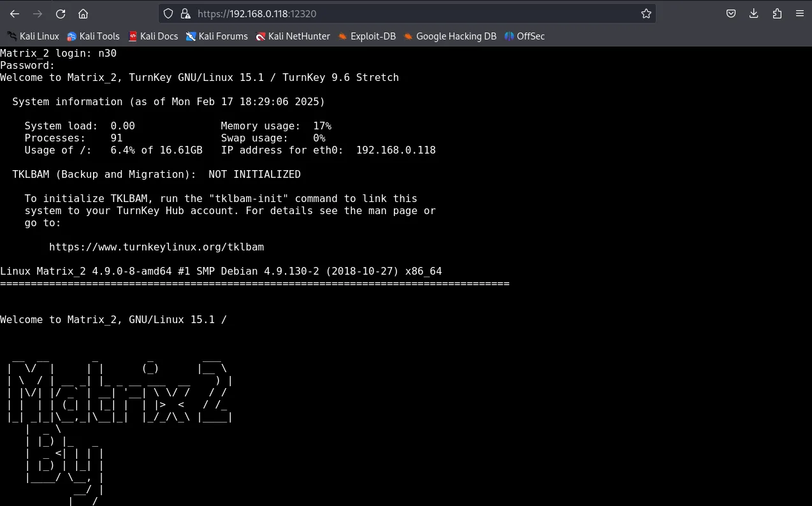Open the extensions puzzle icon
The width and height of the screenshot is (812, 506).
click(777, 13)
